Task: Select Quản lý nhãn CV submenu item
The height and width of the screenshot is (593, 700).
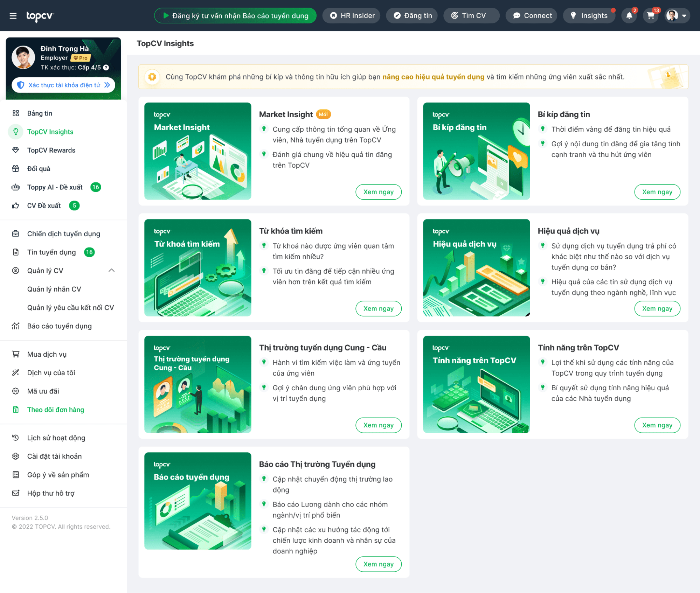Action: 54,289
